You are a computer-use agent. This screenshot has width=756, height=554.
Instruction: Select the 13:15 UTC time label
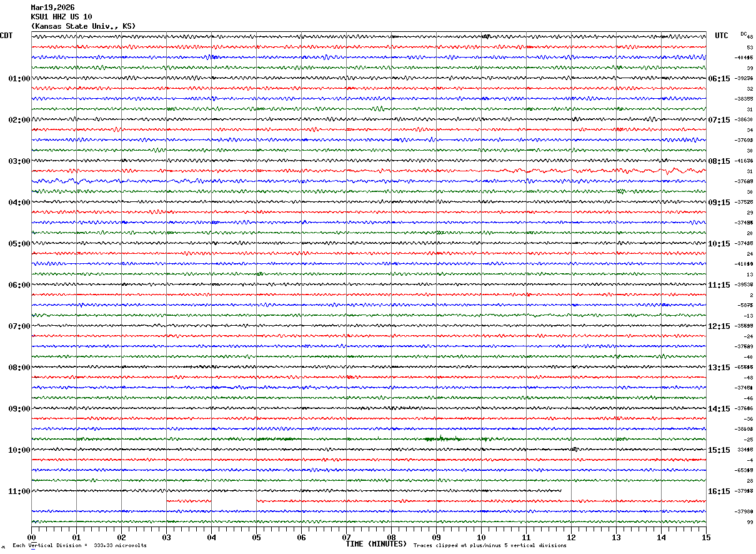719,368
